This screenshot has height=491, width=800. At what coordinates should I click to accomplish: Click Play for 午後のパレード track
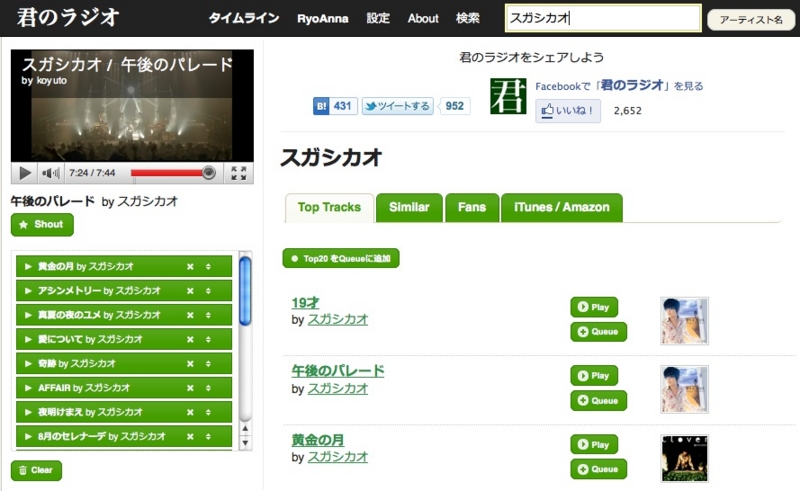click(x=594, y=376)
